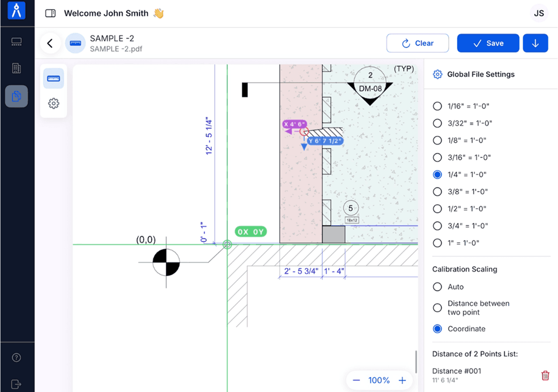Click the Clear button
Image resolution: width=558 pixels, height=392 pixels.
[x=418, y=43]
